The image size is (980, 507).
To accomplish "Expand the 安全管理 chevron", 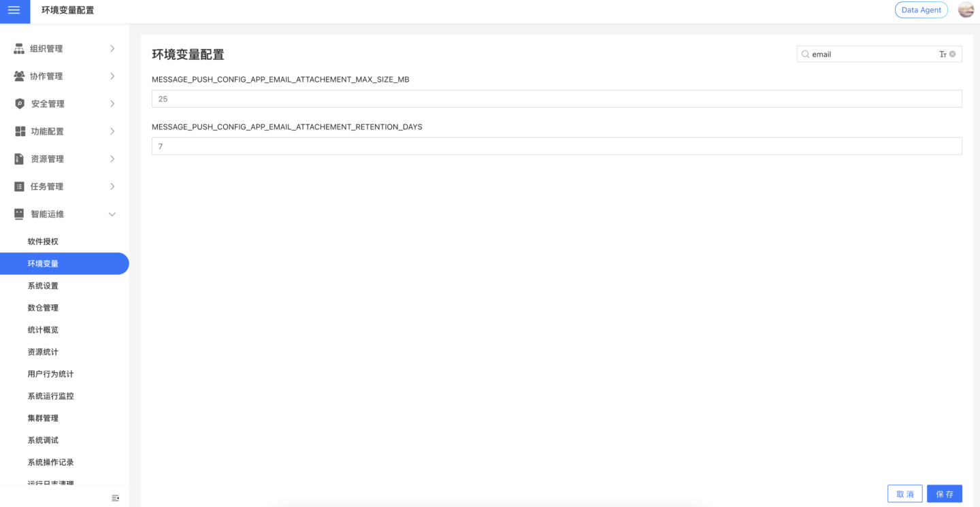I will tap(112, 104).
